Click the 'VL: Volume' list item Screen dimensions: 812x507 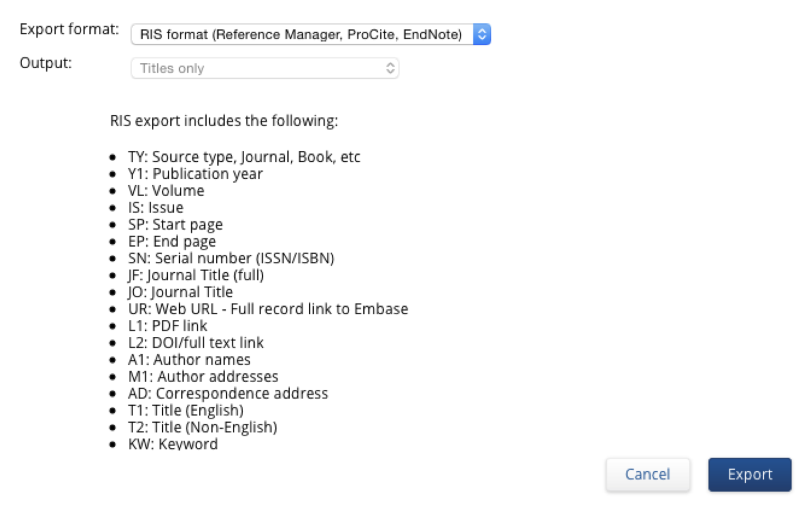[166, 191]
